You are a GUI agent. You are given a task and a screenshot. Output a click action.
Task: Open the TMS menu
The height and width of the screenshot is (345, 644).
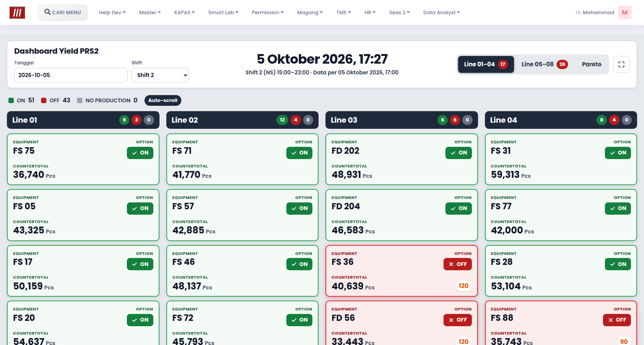point(343,12)
